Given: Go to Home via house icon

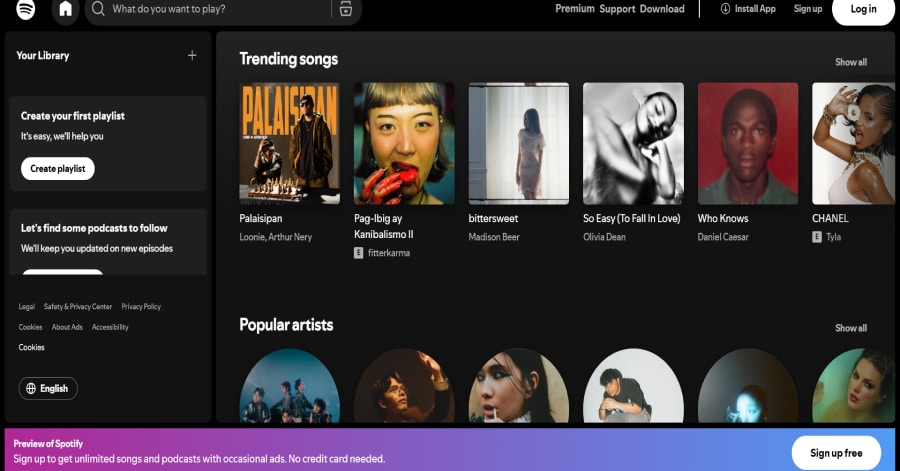Looking at the screenshot, I should pos(66,10).
